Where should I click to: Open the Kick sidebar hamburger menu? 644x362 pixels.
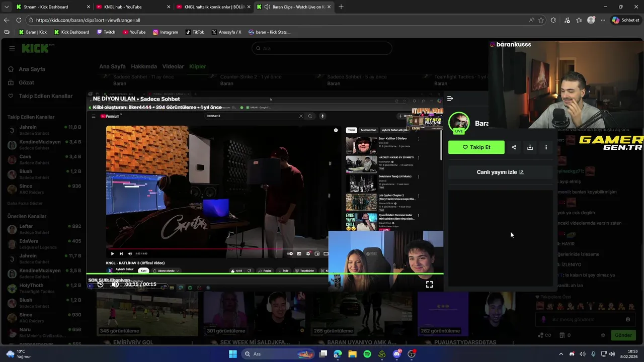[x=12, y=48]
